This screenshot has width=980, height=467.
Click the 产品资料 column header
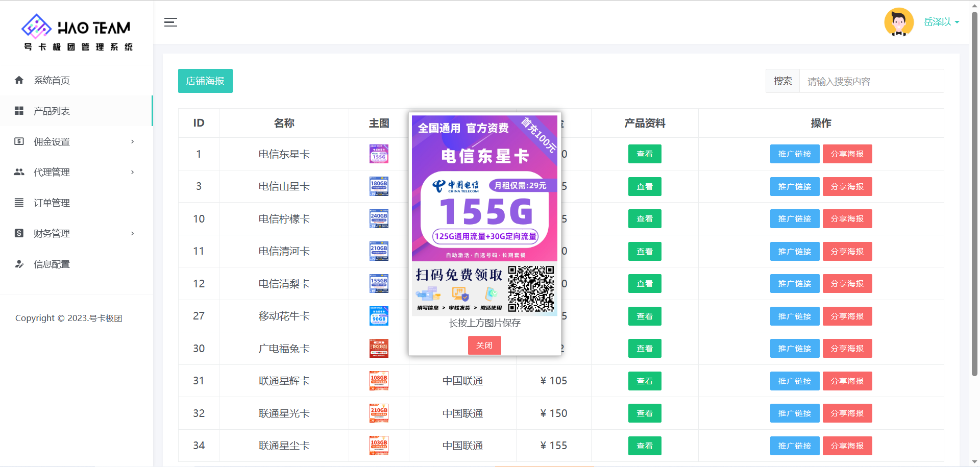pos(645,123)
